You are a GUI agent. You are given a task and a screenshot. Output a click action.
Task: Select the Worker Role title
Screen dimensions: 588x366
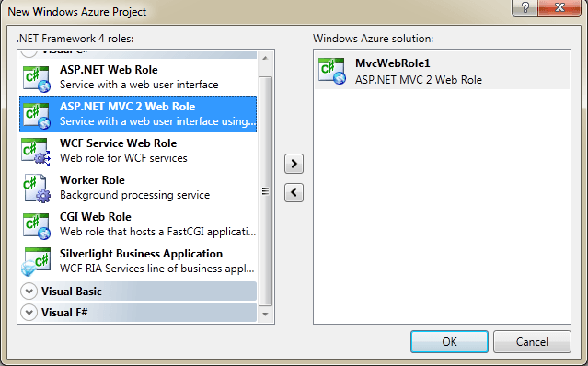point(92,180)
